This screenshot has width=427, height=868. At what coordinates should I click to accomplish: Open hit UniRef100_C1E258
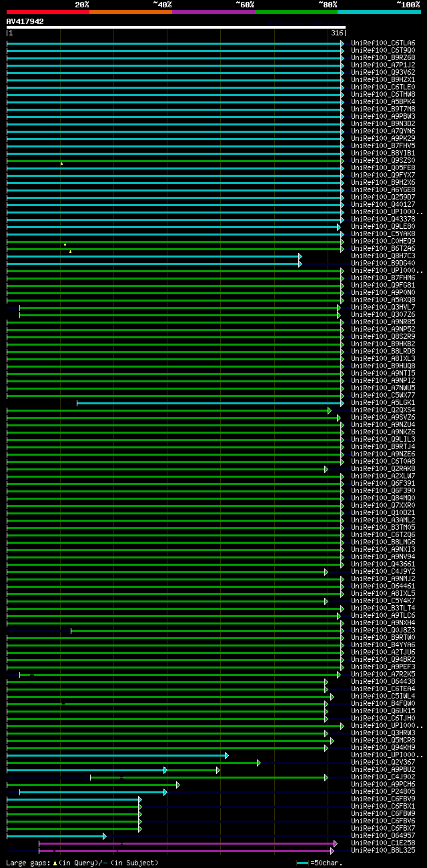click(x=383, y=843)
